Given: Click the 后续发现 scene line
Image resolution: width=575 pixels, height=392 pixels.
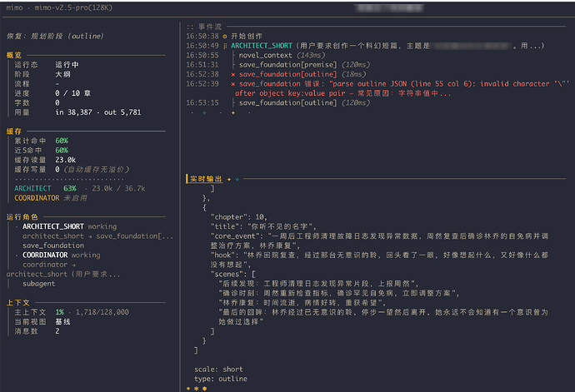Looking at the screenshot, I should click(318, 284).
